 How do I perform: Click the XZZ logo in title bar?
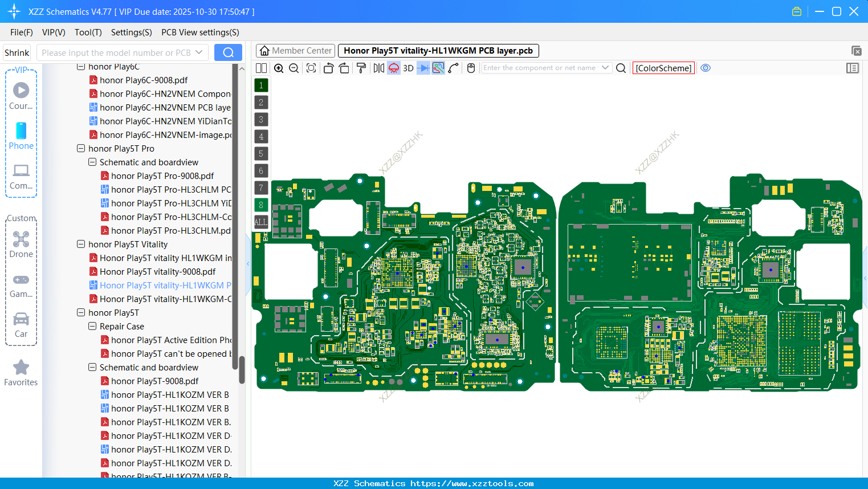(x=14, y=11)
